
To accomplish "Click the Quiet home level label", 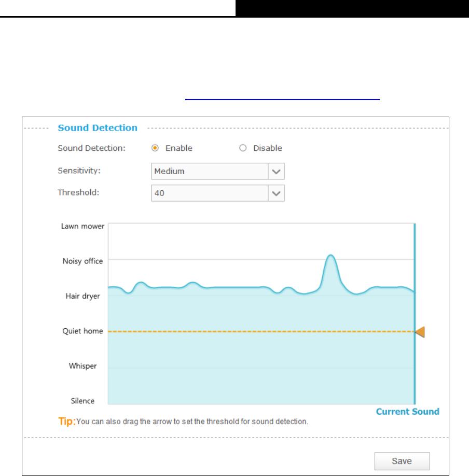I will click(x=82, y=331).
